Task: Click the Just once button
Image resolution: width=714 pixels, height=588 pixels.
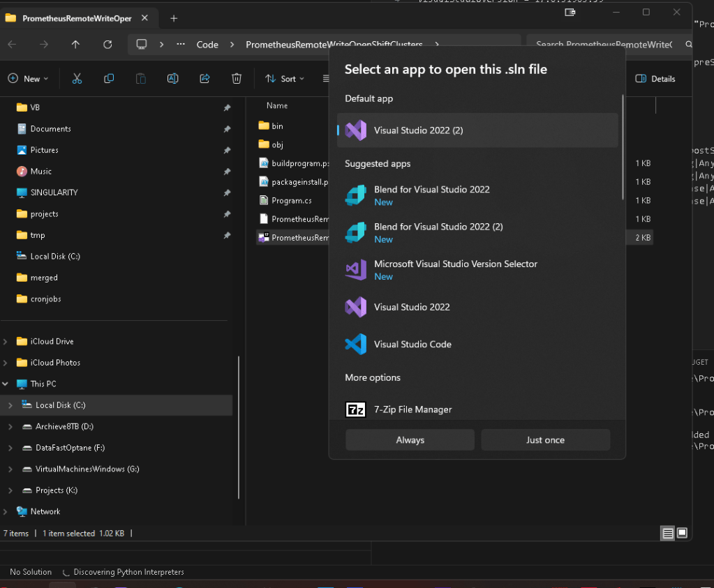Action: point(546,440)
